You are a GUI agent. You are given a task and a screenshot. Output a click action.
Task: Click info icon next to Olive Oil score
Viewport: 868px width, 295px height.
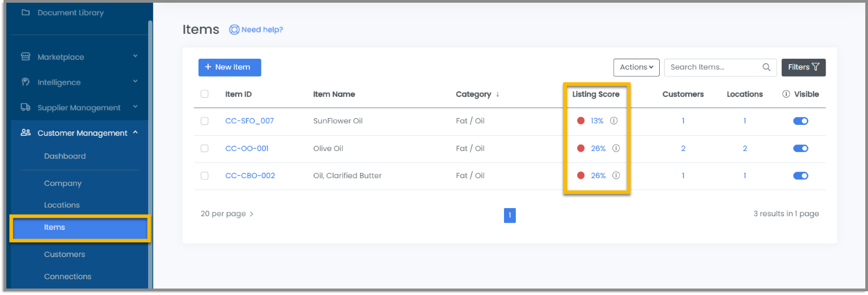pyautogui.click(x=616, y=148)
